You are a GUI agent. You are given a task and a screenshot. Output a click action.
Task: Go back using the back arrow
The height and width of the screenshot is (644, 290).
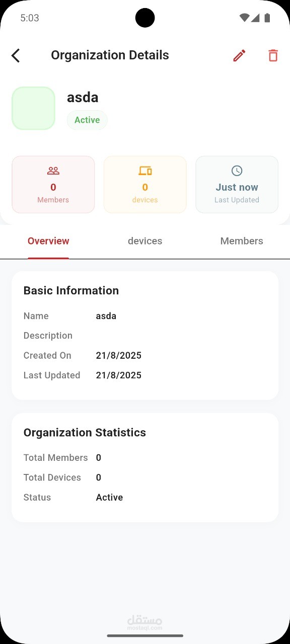(x=16, y=55)
